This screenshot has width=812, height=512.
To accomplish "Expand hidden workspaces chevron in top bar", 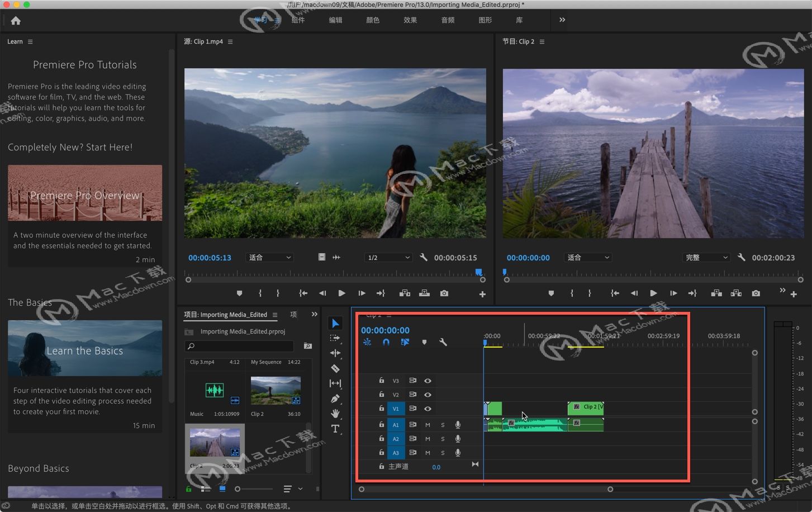I will pyautogui.click(x=562, y=20).
